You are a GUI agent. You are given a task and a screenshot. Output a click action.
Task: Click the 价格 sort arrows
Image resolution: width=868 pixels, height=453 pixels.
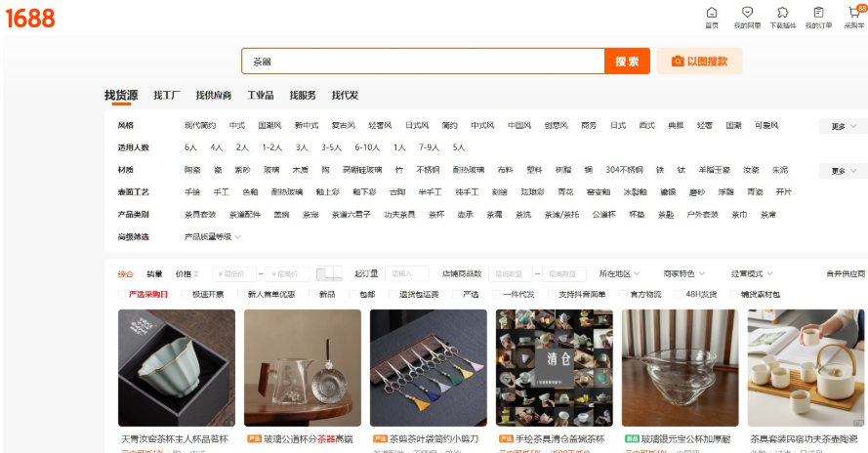pyautogui.click(x=196, y=274)
